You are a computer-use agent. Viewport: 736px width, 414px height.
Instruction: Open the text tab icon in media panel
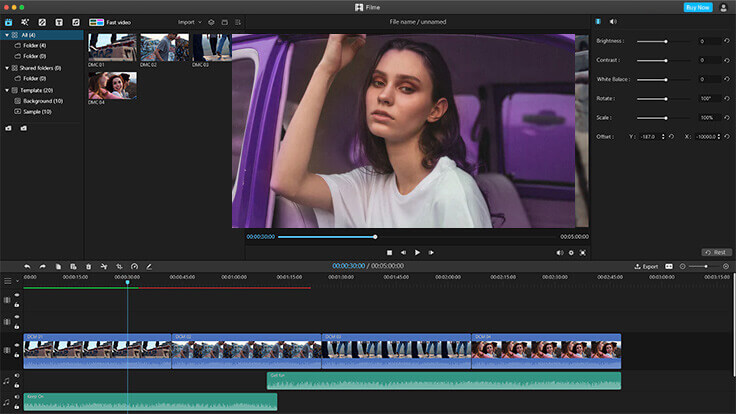59,21
